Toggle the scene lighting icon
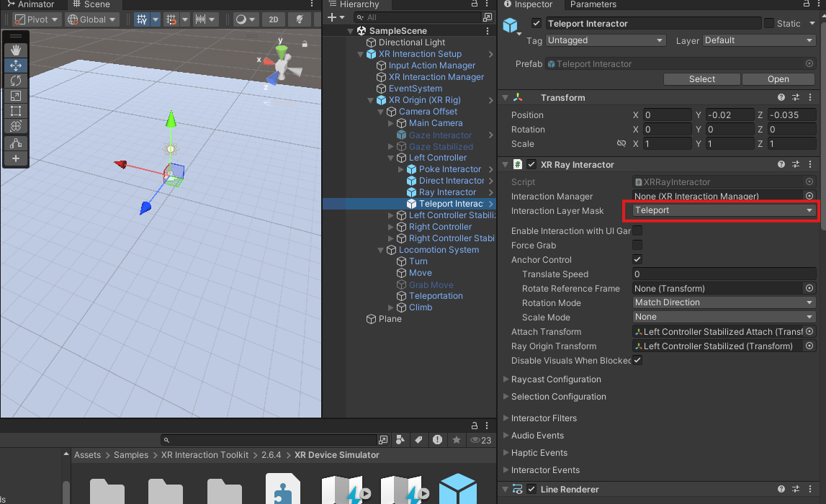 299,19
